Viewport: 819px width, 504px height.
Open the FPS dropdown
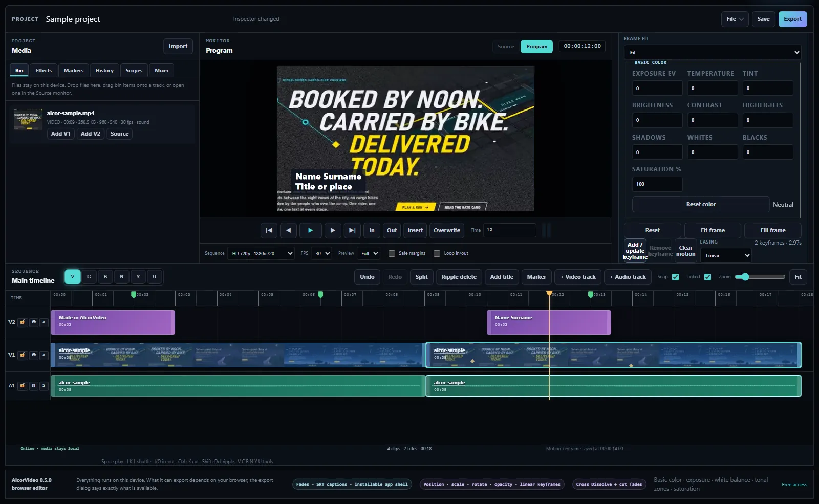tap(322, 253)
